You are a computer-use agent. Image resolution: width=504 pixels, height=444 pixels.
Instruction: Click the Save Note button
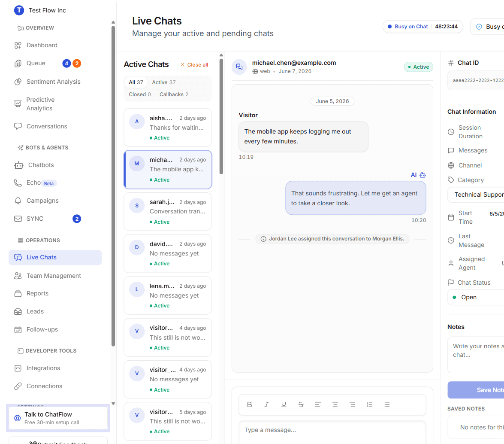476,390
